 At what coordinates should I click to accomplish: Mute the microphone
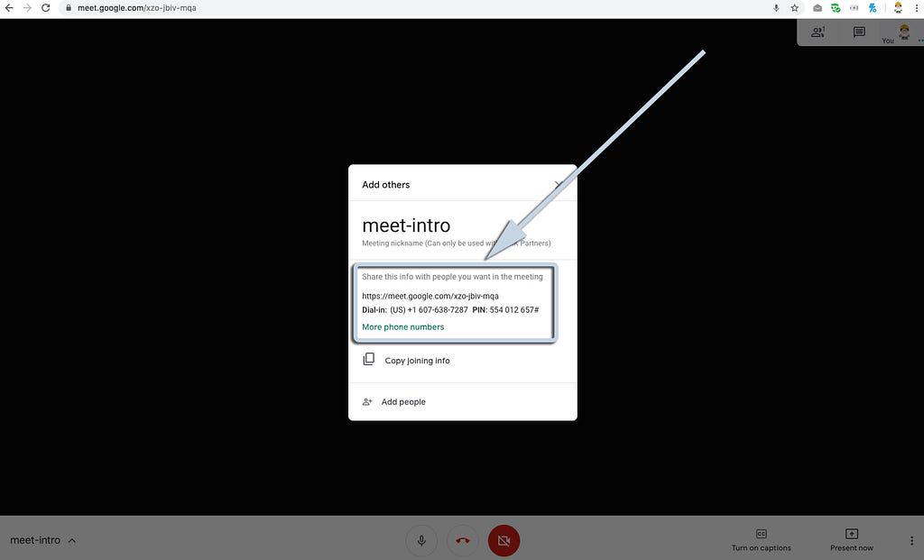421,540
